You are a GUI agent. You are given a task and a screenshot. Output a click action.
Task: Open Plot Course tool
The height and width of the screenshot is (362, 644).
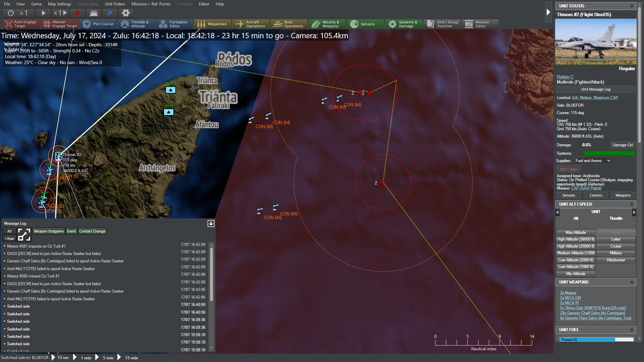[x=97, y=24]
